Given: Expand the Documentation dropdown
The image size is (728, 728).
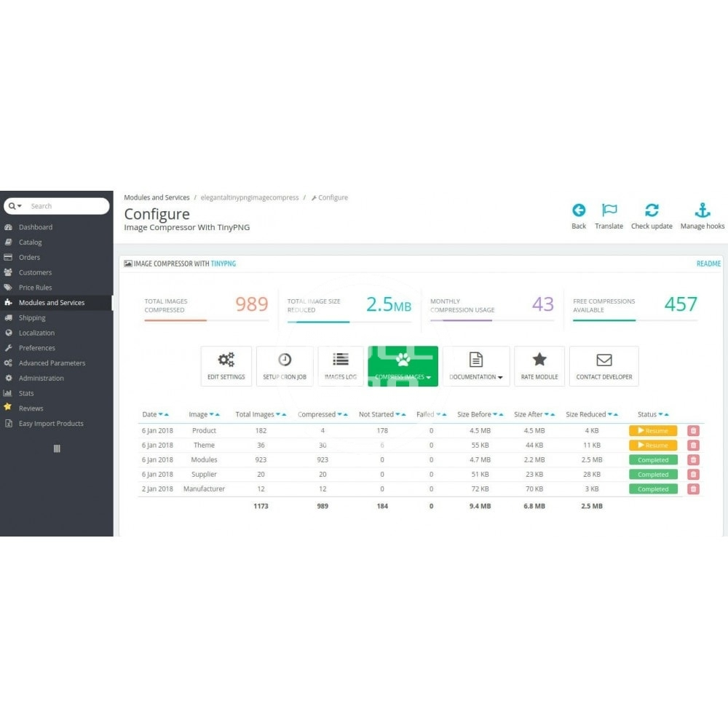Looking at the screenshot, I should tap(476, 365).
